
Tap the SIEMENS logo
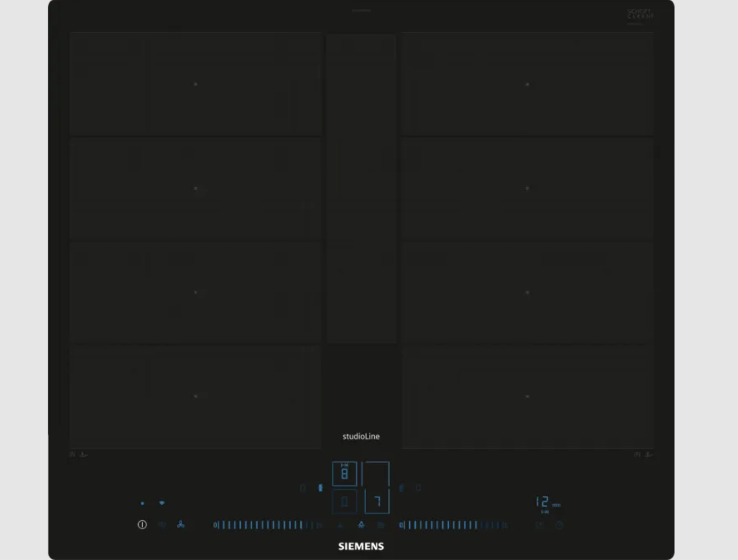coord(361,546)
